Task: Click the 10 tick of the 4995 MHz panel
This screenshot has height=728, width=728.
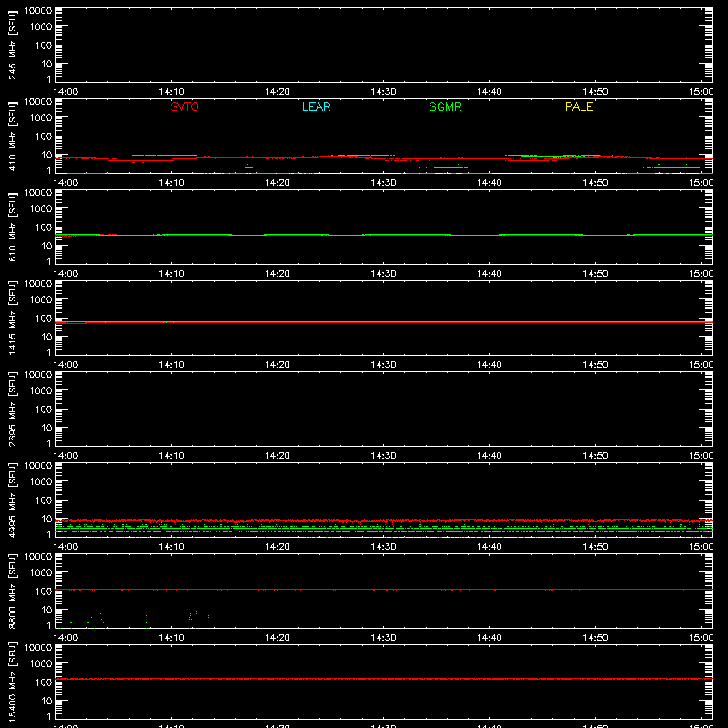Action: 46,519
